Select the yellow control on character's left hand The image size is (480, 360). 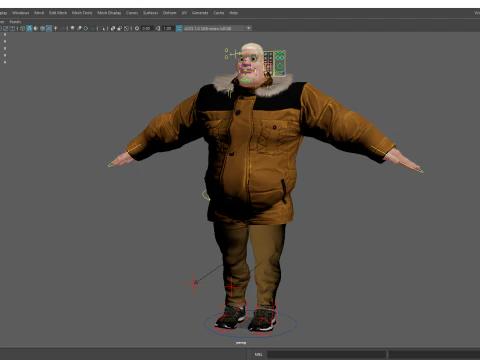(x=418, y=169)
